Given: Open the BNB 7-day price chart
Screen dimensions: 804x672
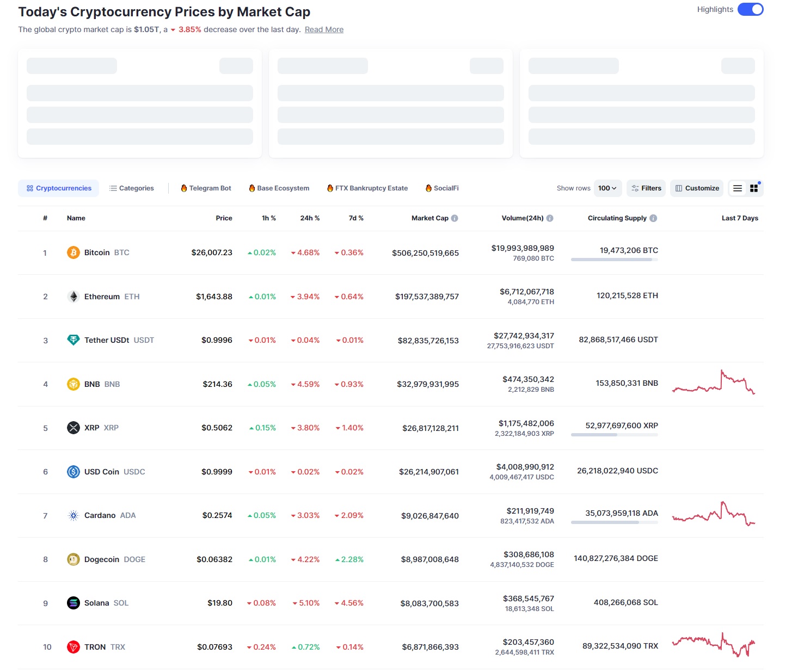Looking at the screenshot, I should (714, 382).
